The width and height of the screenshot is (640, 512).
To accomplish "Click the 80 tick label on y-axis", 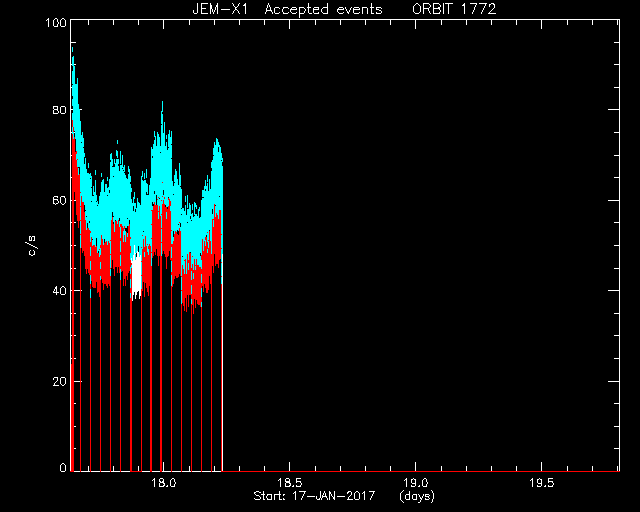I will pyautogui.click(x=59, y=110).
